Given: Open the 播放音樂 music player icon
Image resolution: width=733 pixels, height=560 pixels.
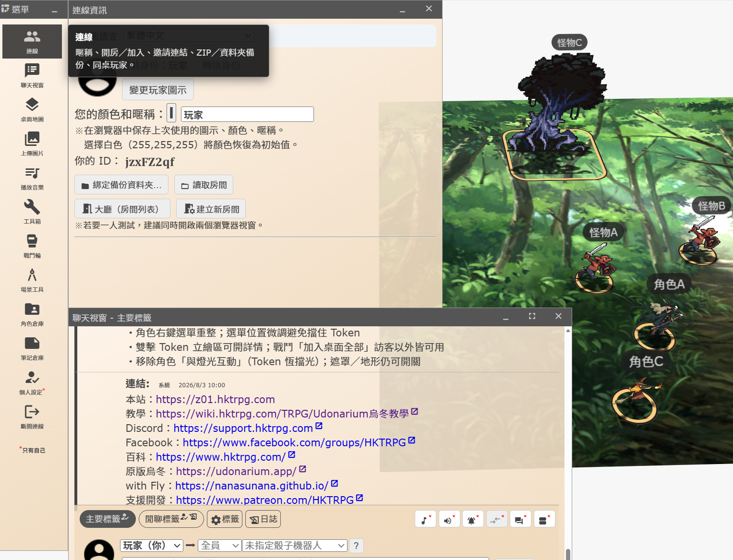Looking at the screenshot, I should 32,178.
